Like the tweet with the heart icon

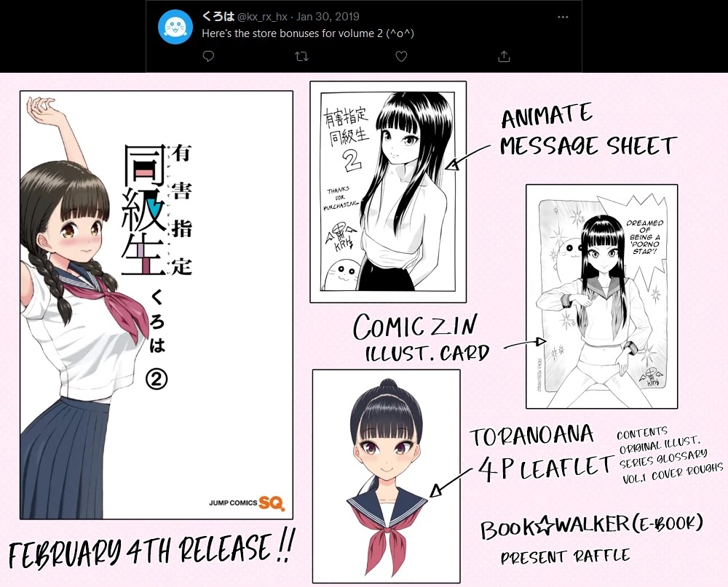(400, 56)
